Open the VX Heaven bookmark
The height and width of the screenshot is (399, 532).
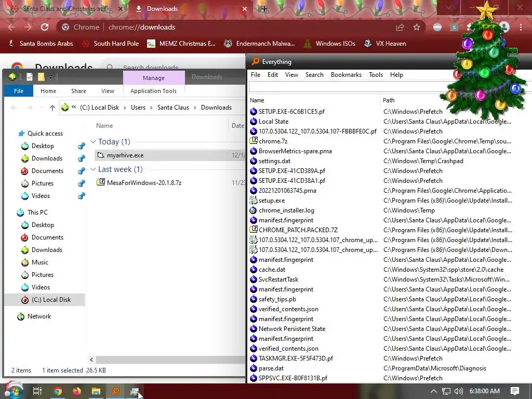click(385, 44)
